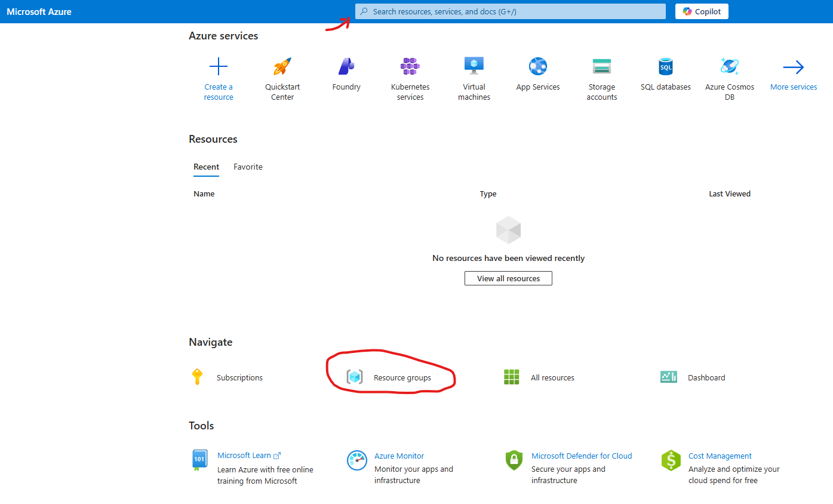Open the Copilot button
This screenshot has width=833, height=504.
coord(702,11)
